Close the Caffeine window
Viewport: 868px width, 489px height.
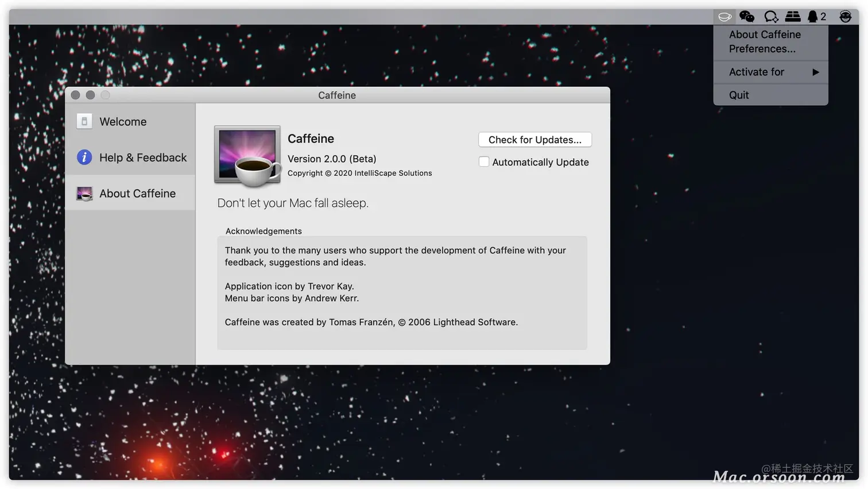tap(75, 95)
